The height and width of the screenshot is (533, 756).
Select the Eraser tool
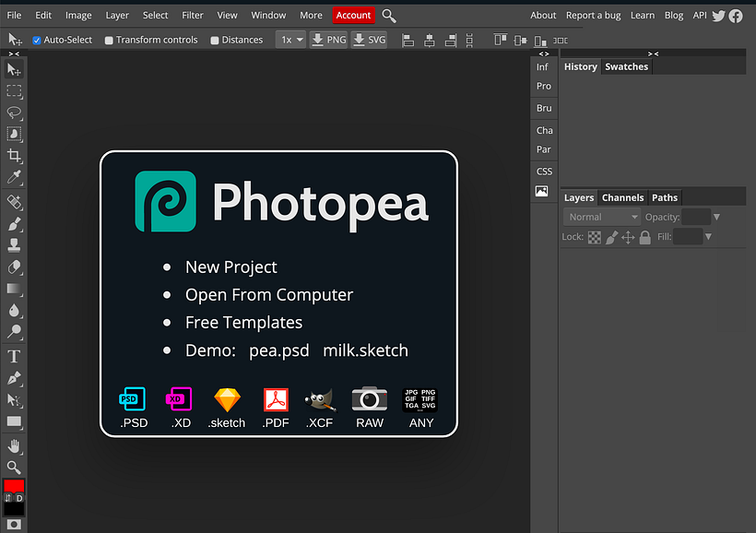pos(14,266)
